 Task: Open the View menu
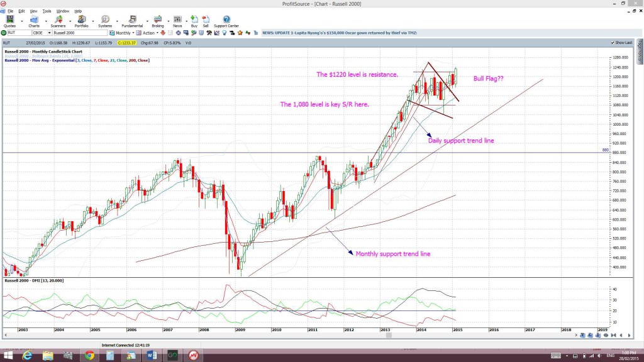[x=33, y=11]
